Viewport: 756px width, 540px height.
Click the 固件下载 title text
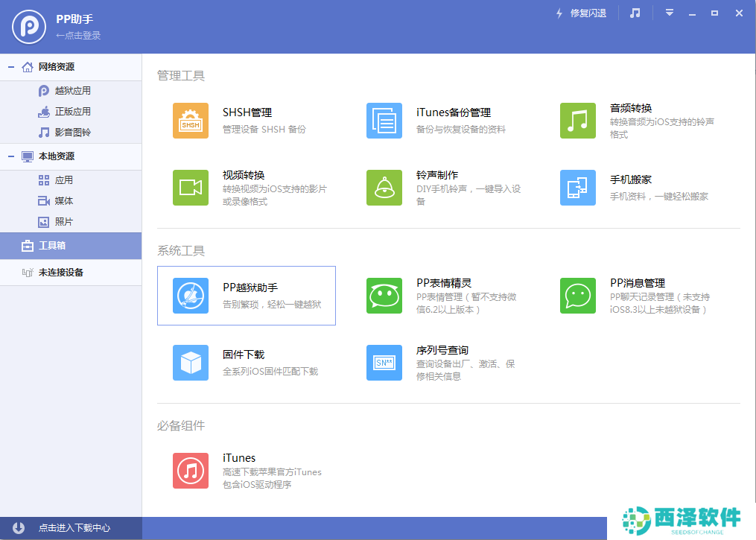coord(244,355)
